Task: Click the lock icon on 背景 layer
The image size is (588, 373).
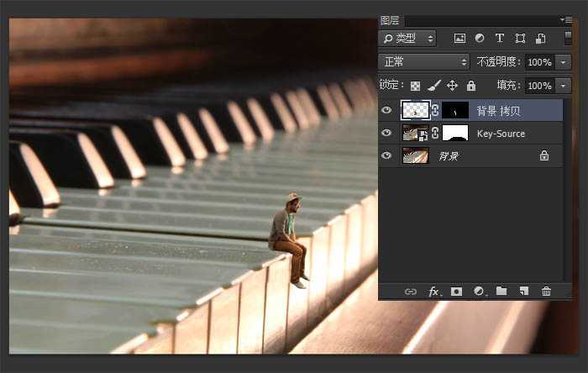Action: point(544,155)
